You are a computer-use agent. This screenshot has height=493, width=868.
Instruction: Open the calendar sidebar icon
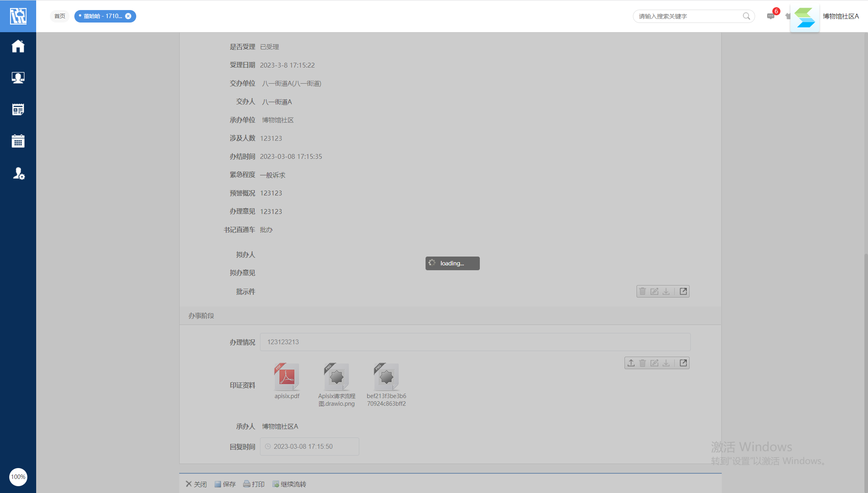pos(18,141)
